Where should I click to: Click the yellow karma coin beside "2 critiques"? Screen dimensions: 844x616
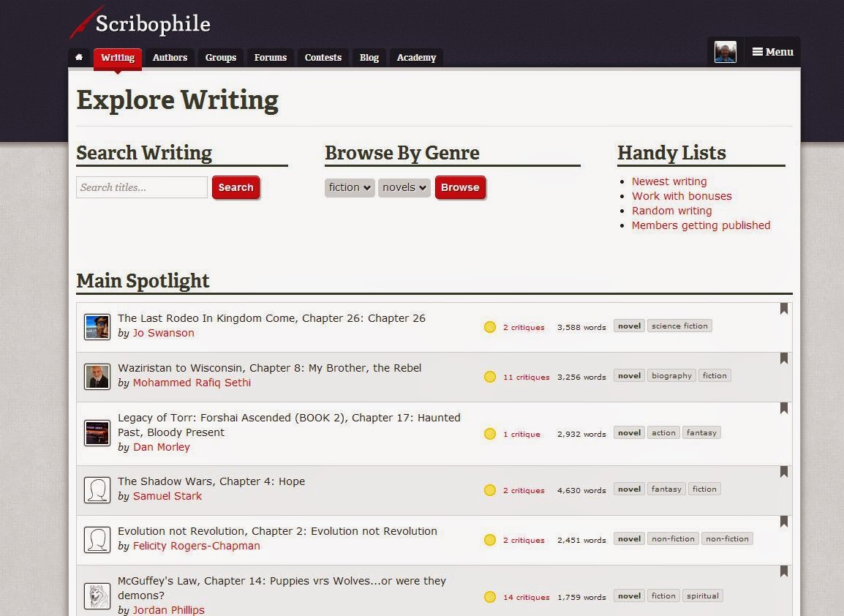click(x=490, y=327)
